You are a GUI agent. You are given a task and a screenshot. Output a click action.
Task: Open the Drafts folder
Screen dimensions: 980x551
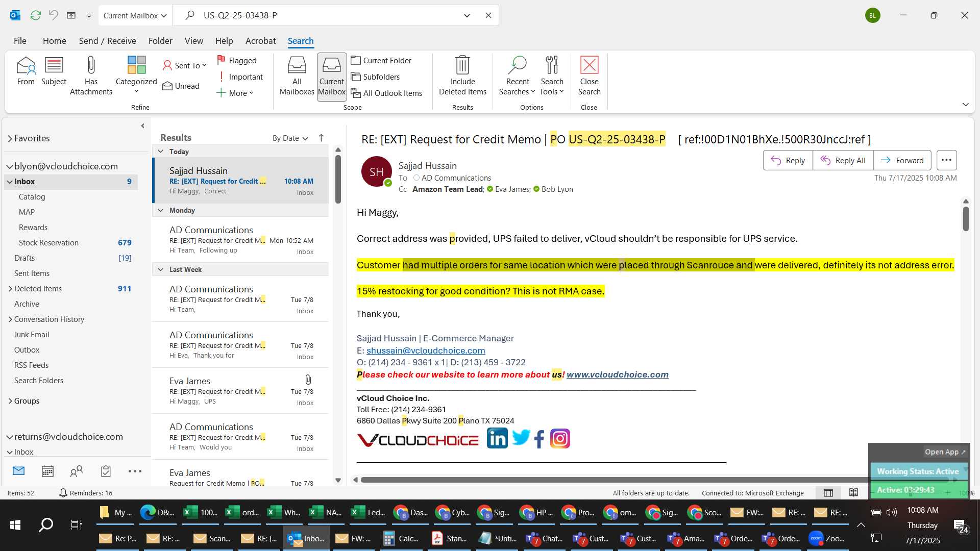point(71,258)
